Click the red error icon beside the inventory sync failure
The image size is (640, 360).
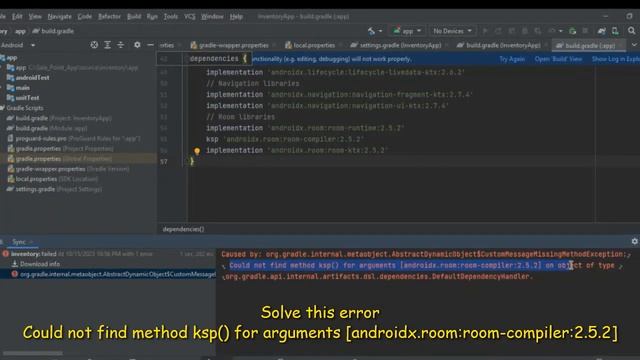(6, 254)
